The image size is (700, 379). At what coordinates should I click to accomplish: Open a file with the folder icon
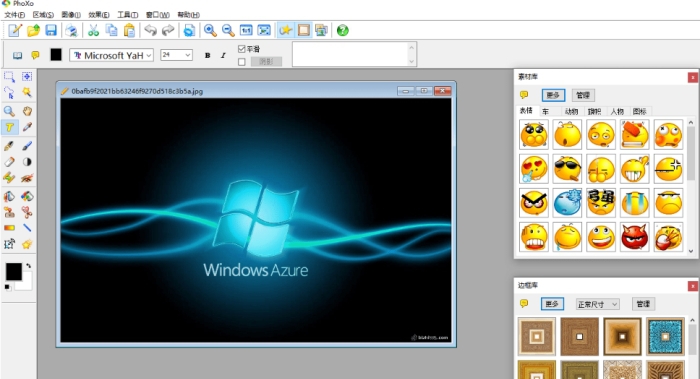click(x=33, y=30)
